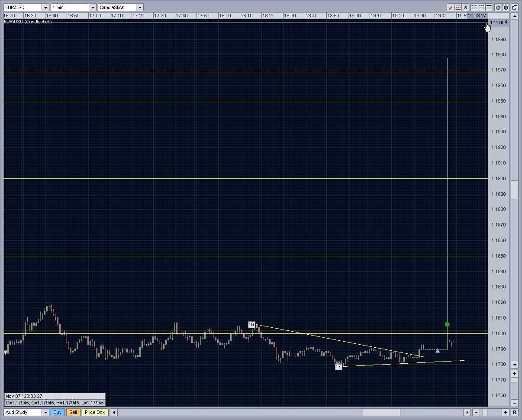This screenshot has width=522, height=420.
Task: Click the horizontal scrollbar right arrow
Action: click(467, 412)
